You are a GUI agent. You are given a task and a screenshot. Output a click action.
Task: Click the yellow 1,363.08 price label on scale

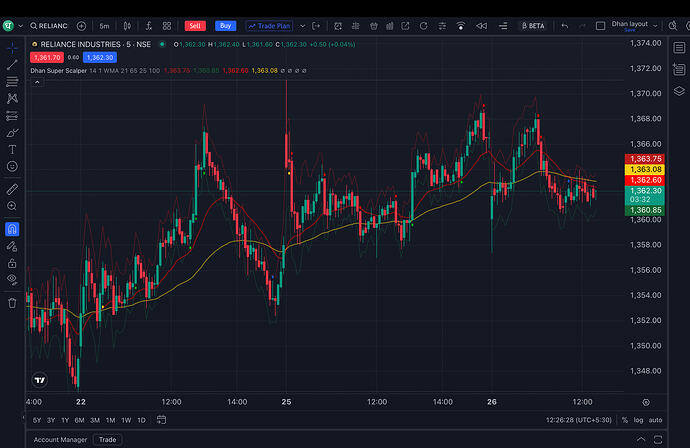645,169
